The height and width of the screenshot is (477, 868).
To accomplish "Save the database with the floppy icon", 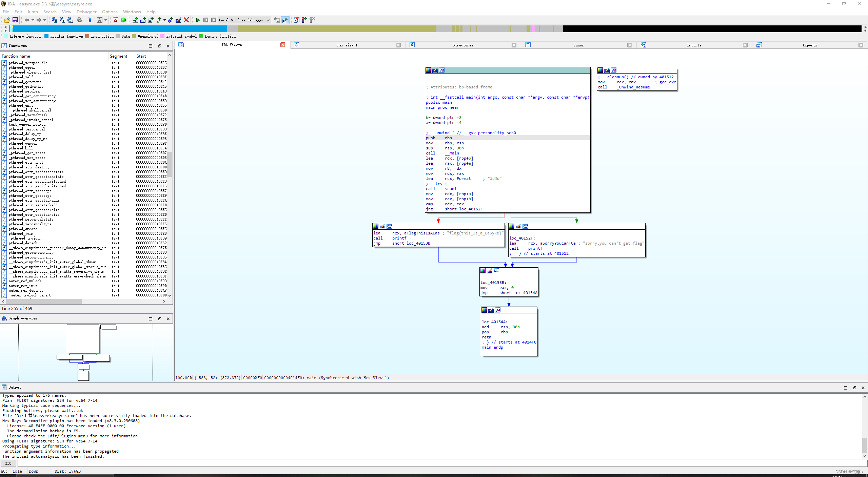I will [15, 20].
